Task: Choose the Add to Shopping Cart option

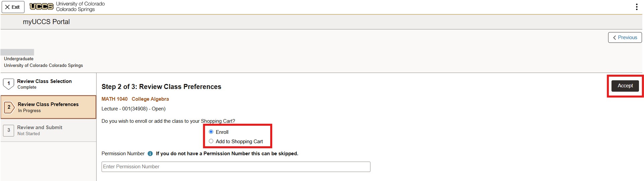Action: (x=211, y=141)
